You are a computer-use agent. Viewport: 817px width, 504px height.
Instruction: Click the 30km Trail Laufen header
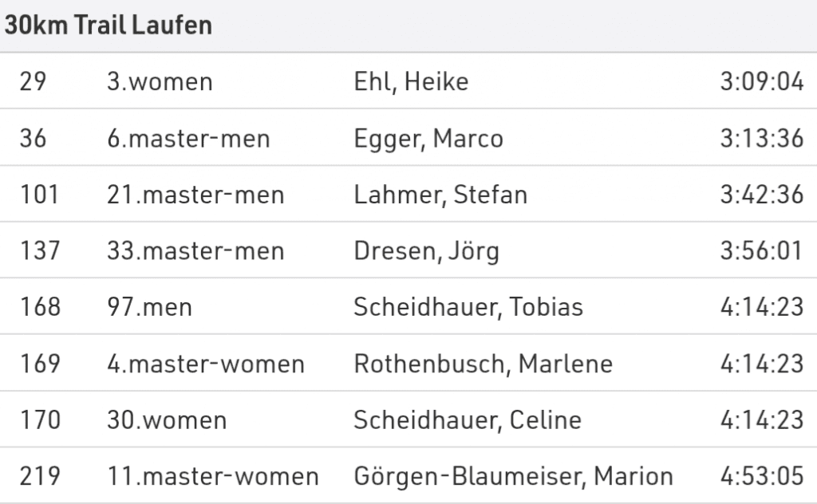click(x=109, y=25)
